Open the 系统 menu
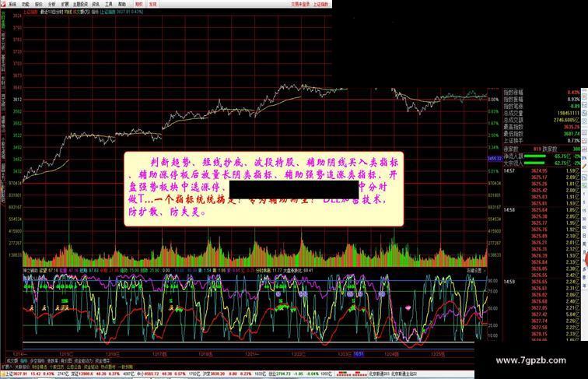 point(12,4)
